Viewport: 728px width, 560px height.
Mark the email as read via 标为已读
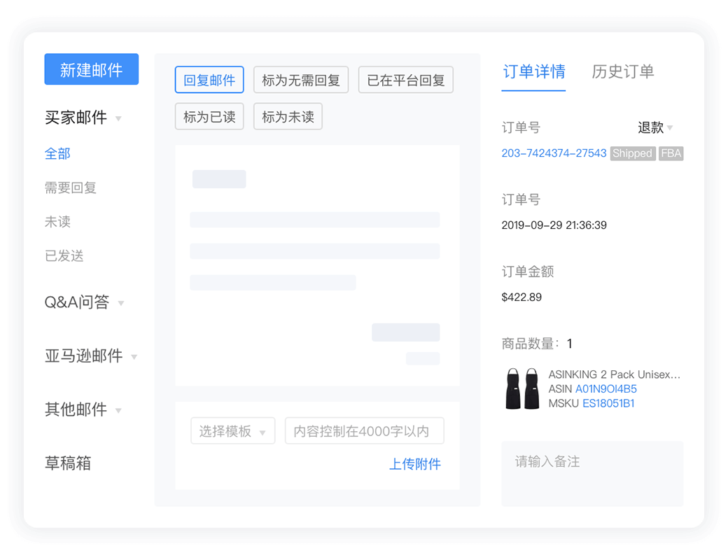point(209,116)
